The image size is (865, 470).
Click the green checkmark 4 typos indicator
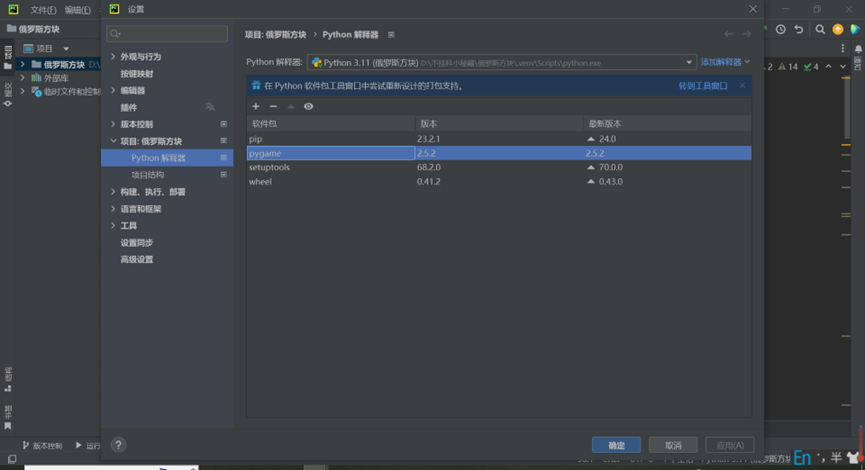pos(811,67)
